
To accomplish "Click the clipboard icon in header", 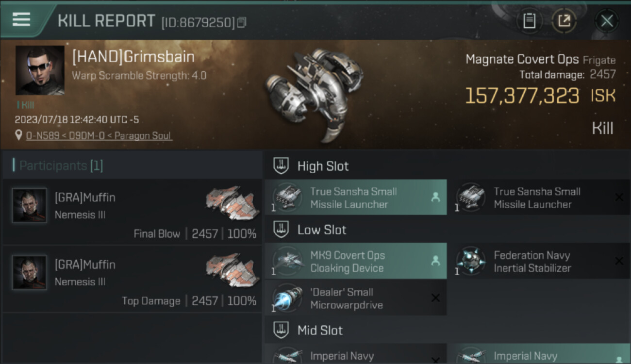I will coord(529,20).
